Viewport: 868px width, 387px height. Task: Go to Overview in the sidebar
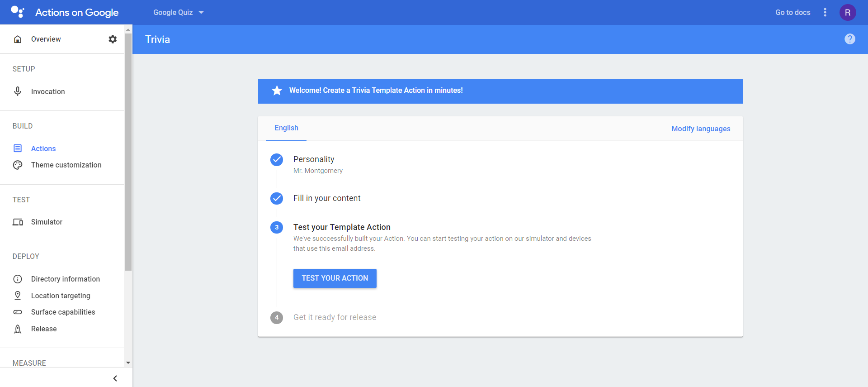(46, 39)
